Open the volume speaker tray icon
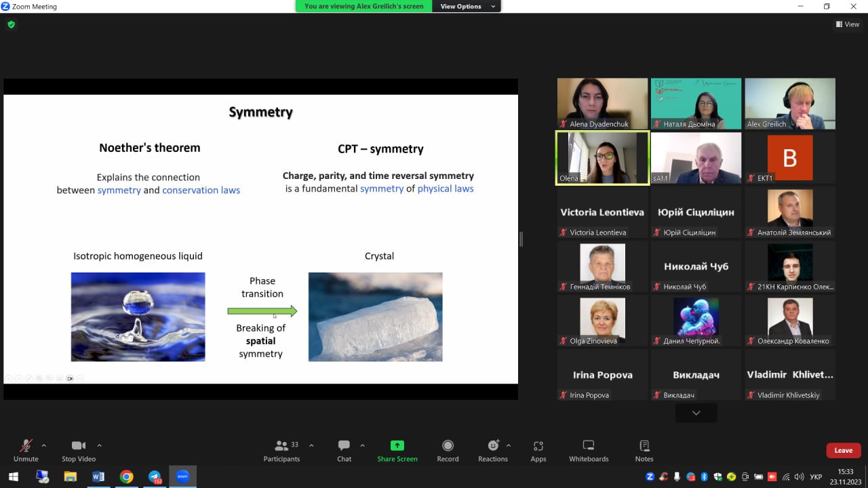Viewport: 868px width, 488px height. coord(800,476)
